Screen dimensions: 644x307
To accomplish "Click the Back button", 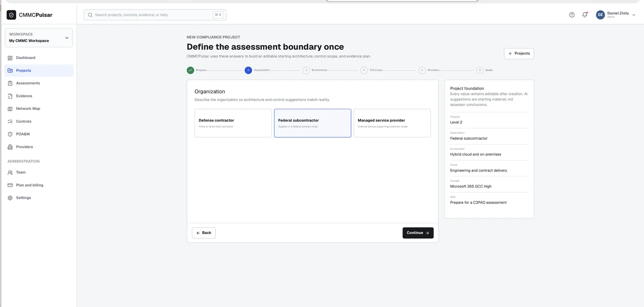I will coord(204,233).
